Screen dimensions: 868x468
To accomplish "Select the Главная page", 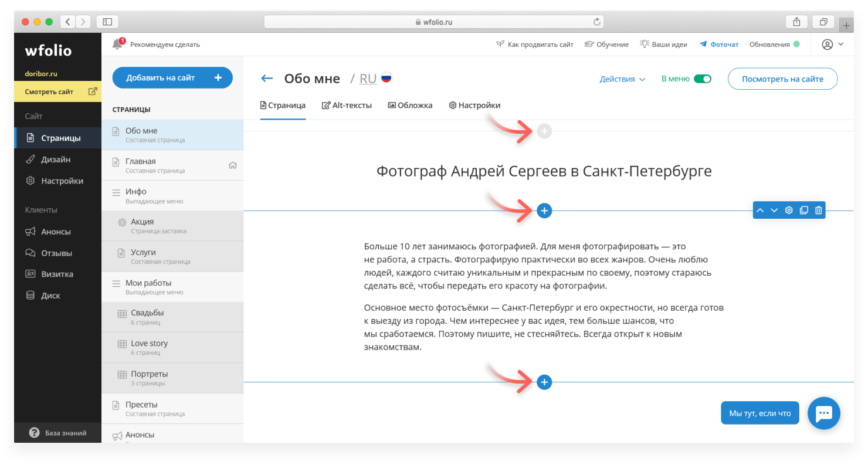I will (x=172, y=165).
